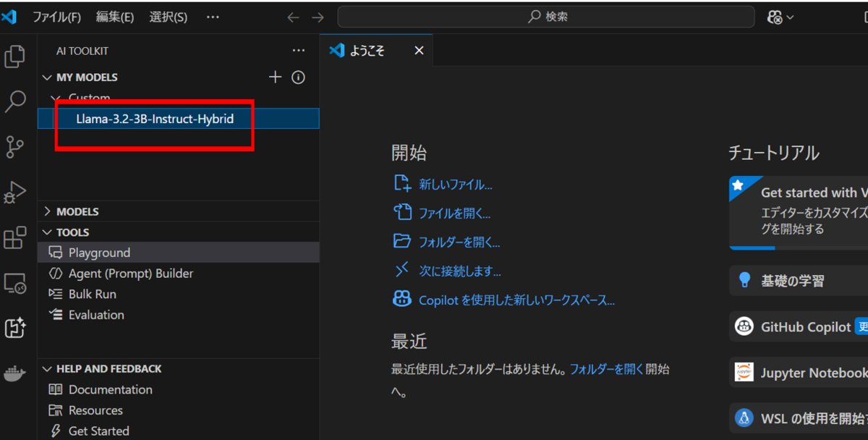Go back with left arrow
This screenshot has height=440, width=868.
point(293,17)
